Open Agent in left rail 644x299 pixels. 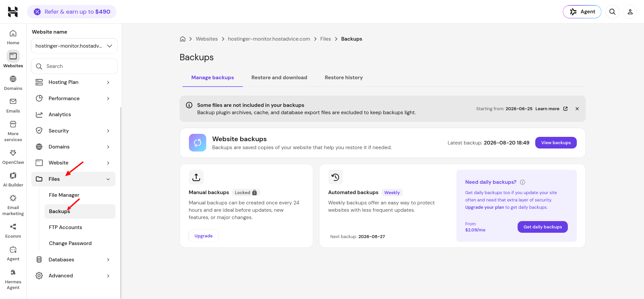pos(13,253)
